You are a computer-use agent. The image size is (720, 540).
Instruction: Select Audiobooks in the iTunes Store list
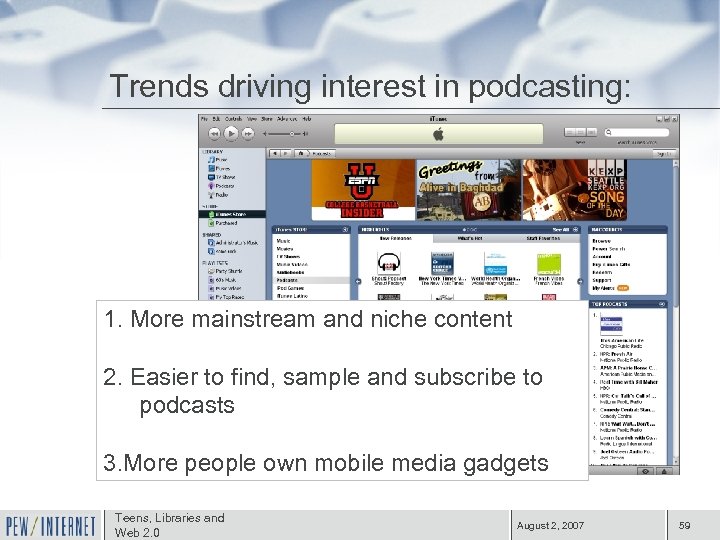(x=290, y=272)
